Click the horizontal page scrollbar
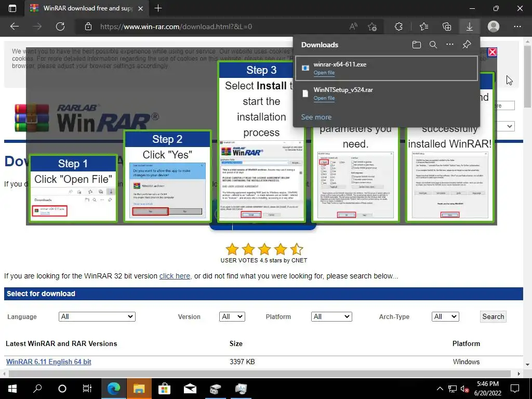 click(x=259, y=374)
